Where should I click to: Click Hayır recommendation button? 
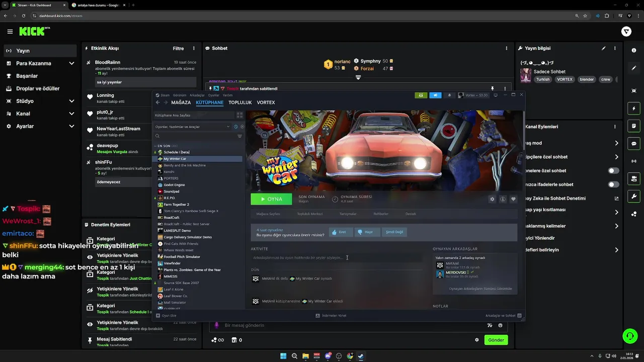pyautogui.click(x=367, y=232)
